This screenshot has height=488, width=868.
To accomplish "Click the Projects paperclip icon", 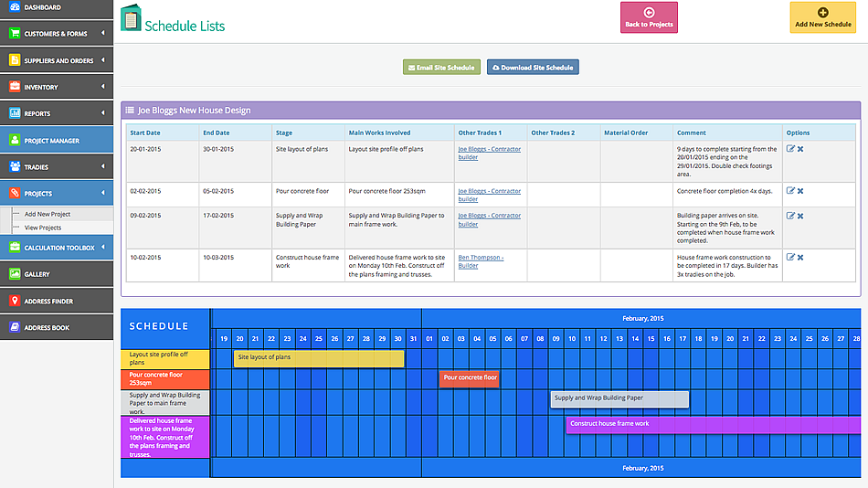I will click(x=15, y=193).
